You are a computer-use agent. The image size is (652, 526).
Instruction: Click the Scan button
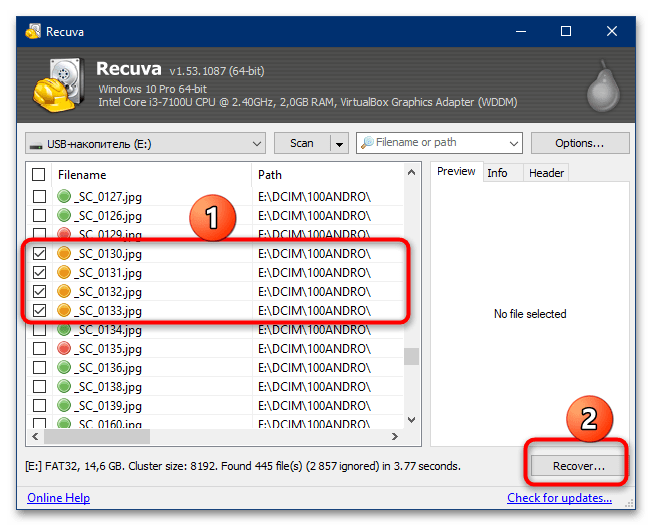302,143
